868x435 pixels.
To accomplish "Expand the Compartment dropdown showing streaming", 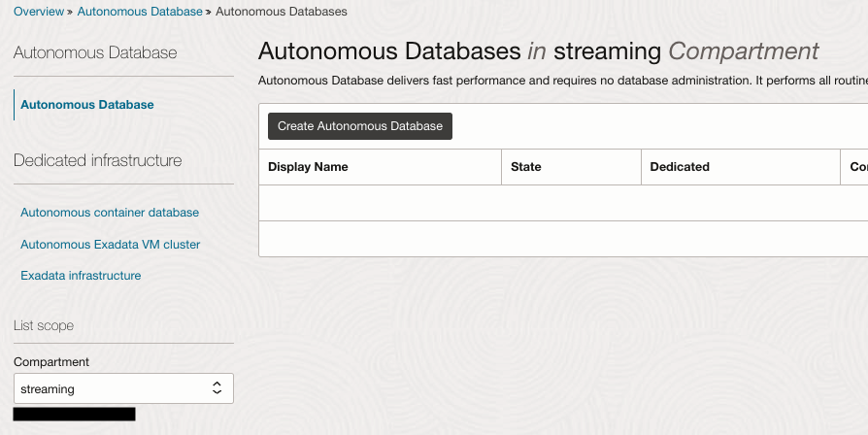I will [x=123, y=389].
